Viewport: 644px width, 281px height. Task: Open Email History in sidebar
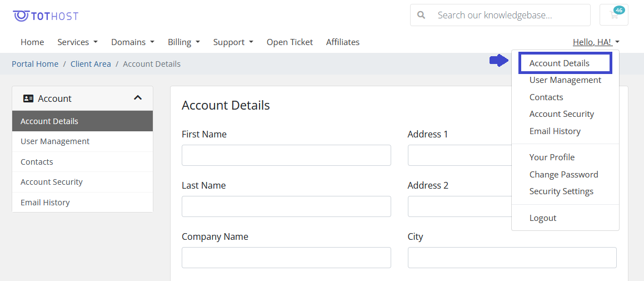pyautogui.click(x=83, y=203)
